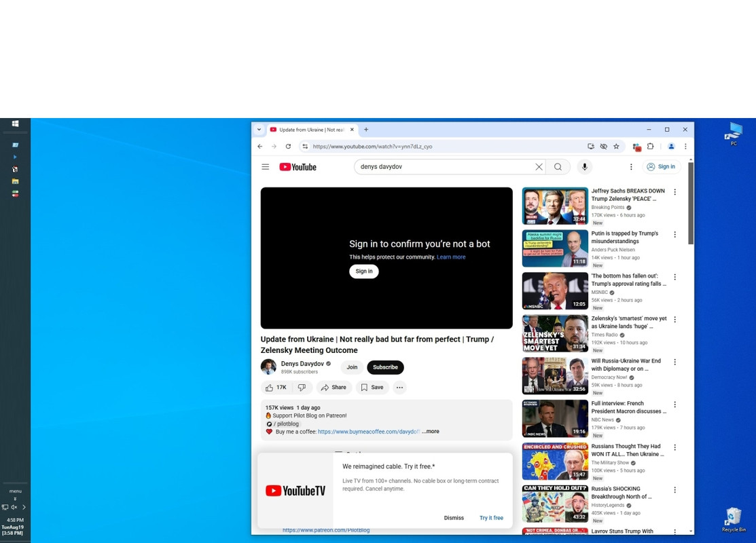Open options for 'The bottom has fallen out' video
The width and height of the screenshot is (756, 543).
[675, 277]
